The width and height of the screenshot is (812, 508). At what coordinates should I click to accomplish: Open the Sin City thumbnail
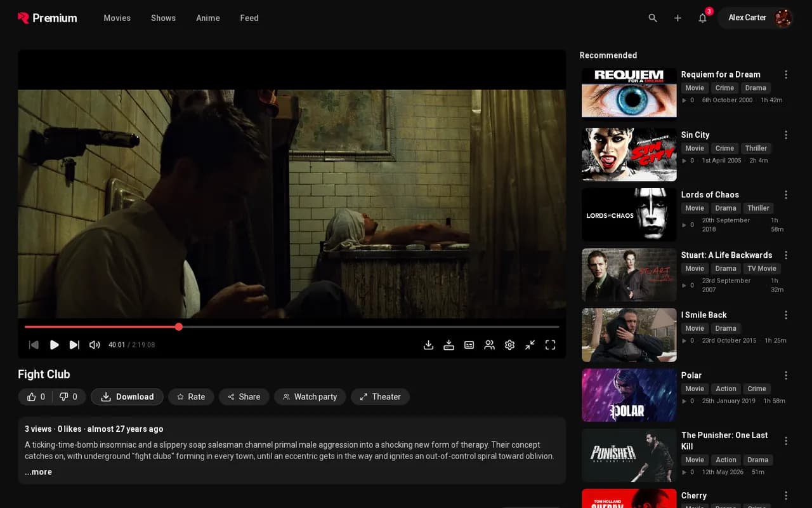(629, 154)
